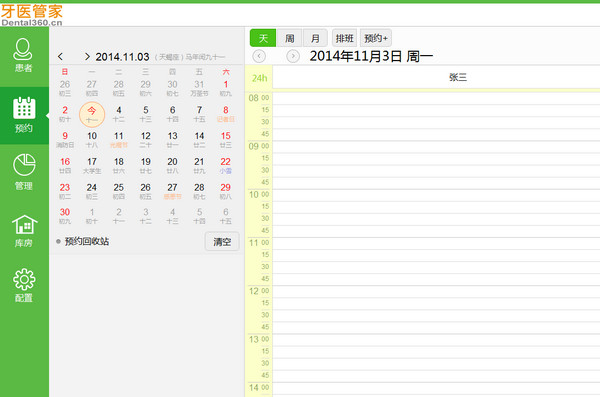Switch to 周 (week) view tab
The height and width of the screenshot is (397, 600).
coord(289,38)
